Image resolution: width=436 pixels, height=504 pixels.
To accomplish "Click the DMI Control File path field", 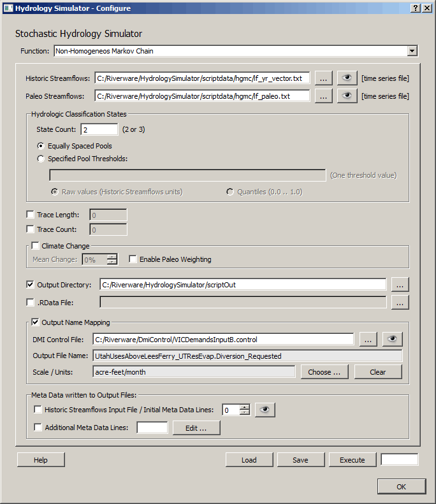I will [x=223, y=340].
